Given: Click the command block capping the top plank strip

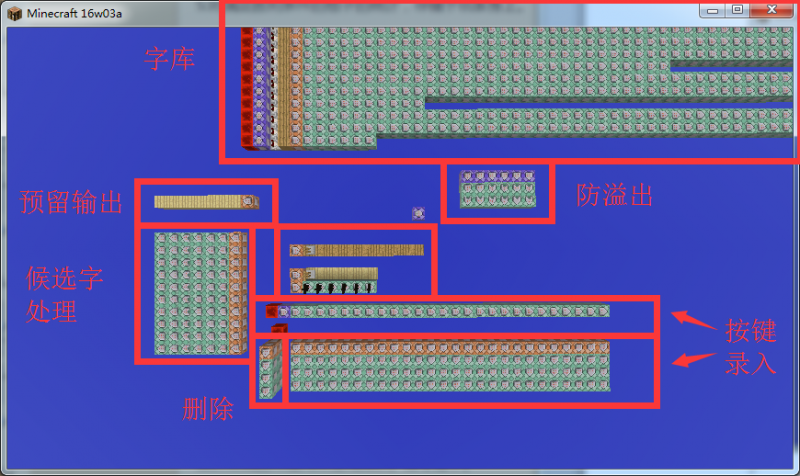Looking at the screenshot, I should tap(248, 202).
